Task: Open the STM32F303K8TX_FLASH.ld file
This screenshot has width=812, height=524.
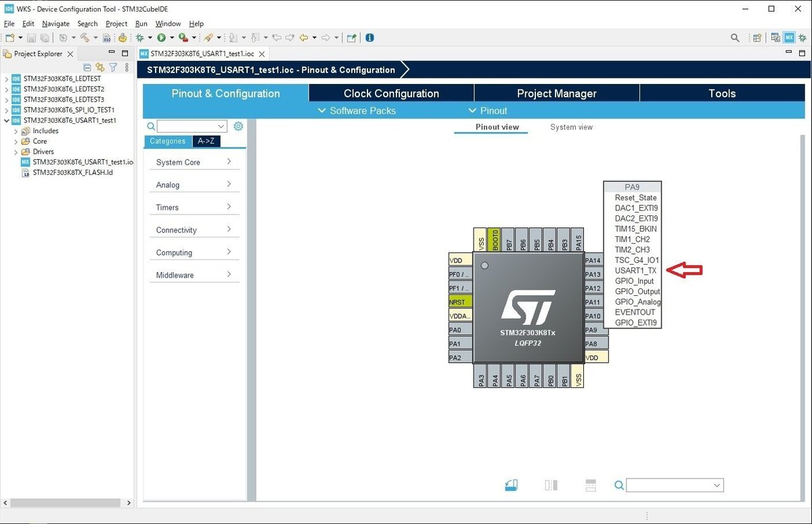Action: 72,172
